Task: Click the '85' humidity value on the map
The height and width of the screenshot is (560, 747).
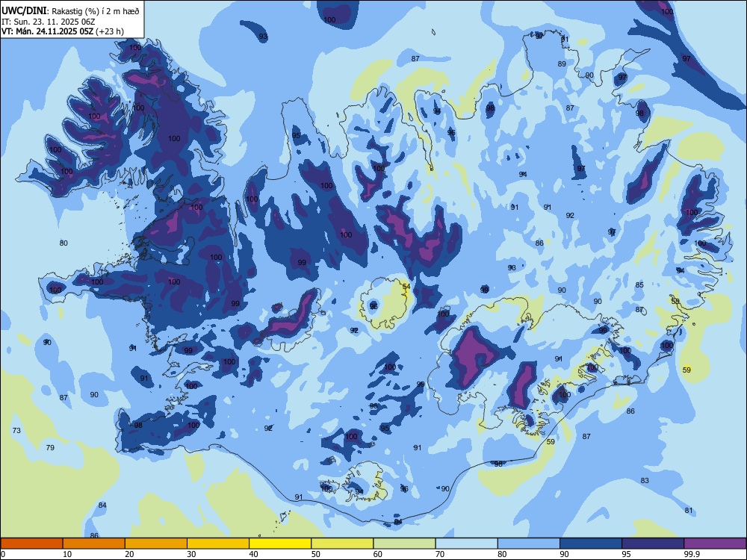Action: click(x=639, y=284)
